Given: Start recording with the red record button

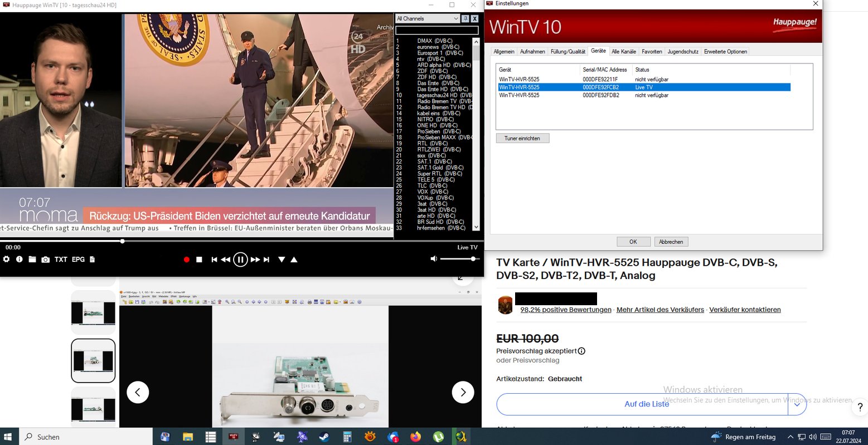Looking at the screenshot, I should pos(186,260).
